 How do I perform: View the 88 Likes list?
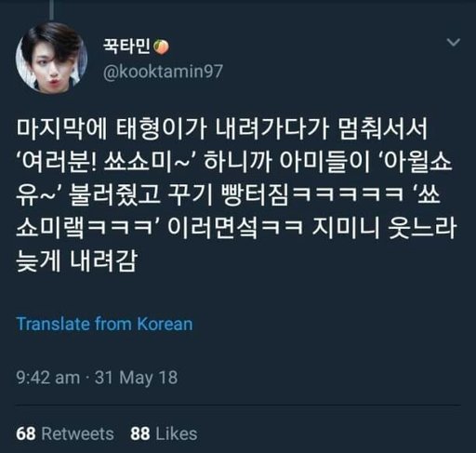[x=164, y=433]
